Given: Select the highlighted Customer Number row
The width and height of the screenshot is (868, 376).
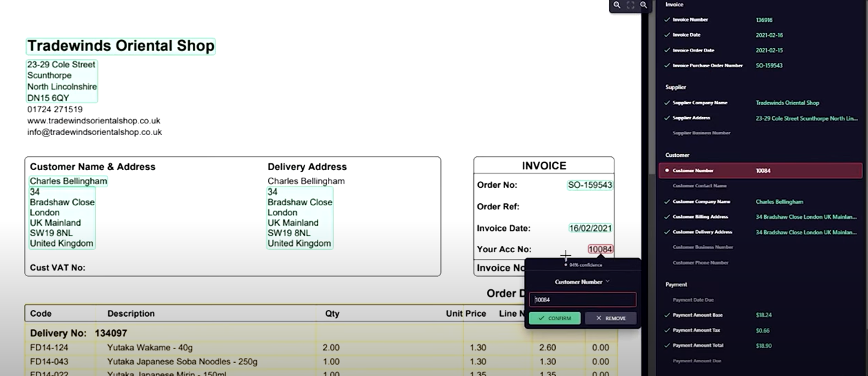Looking at the screenshot, I should (x=761, y=170).
